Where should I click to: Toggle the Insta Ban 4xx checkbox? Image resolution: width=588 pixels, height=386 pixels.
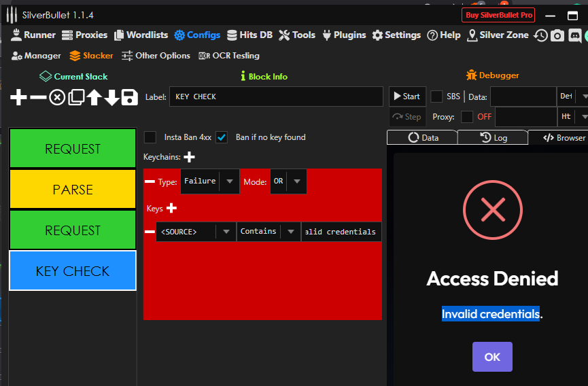point(150,137)
